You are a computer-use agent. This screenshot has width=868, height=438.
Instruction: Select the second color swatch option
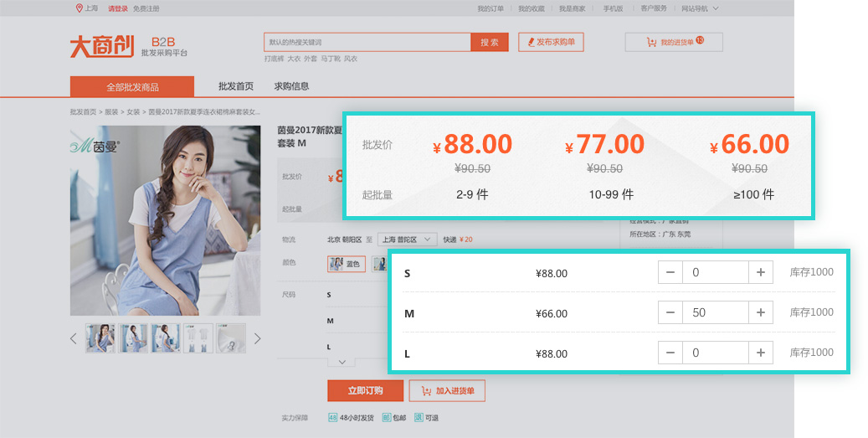click(x=379, y=264)
